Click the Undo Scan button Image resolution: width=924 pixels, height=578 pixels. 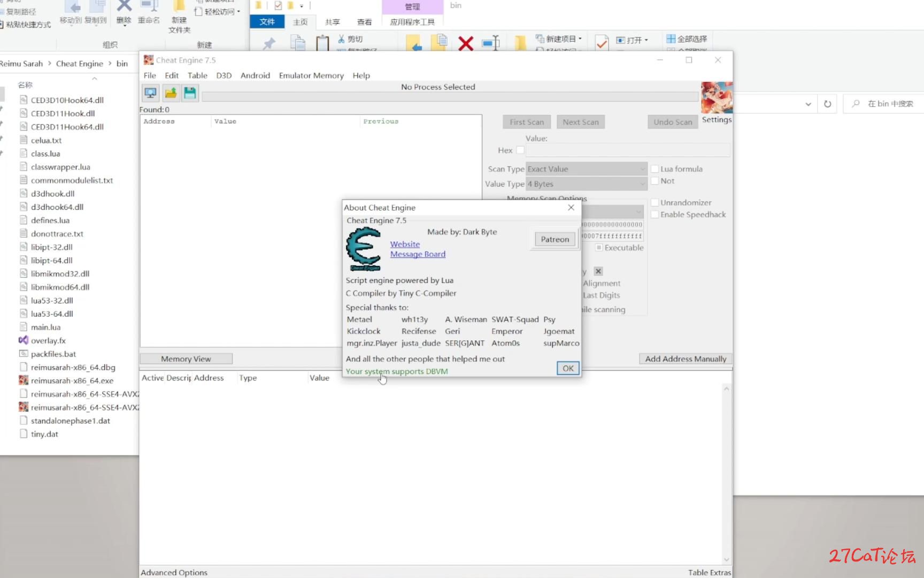pos(673,122)
